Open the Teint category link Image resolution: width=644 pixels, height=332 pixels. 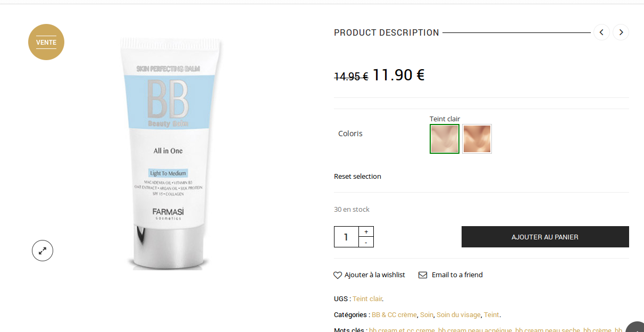pyautogui.click(x=491, y=315)
